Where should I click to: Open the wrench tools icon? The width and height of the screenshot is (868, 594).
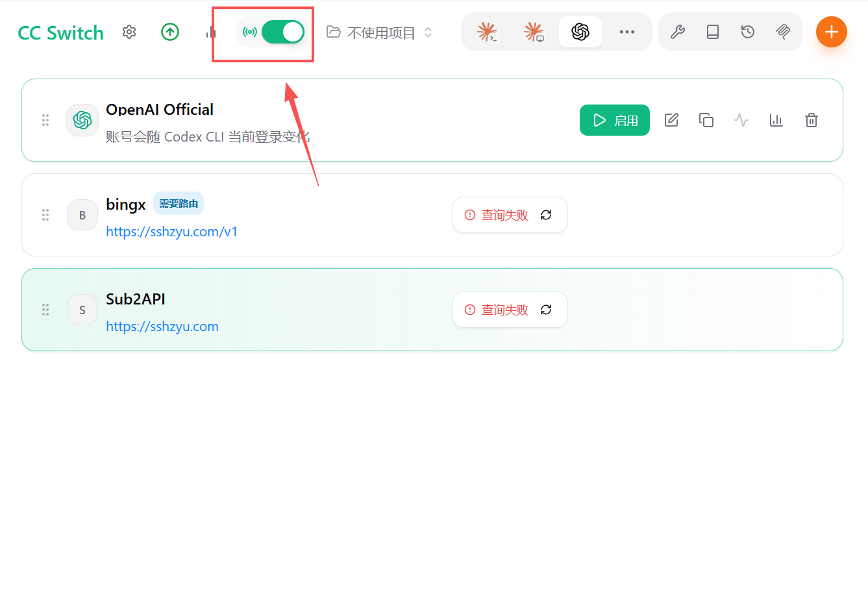pyautogui.click(x=678, y=32)
